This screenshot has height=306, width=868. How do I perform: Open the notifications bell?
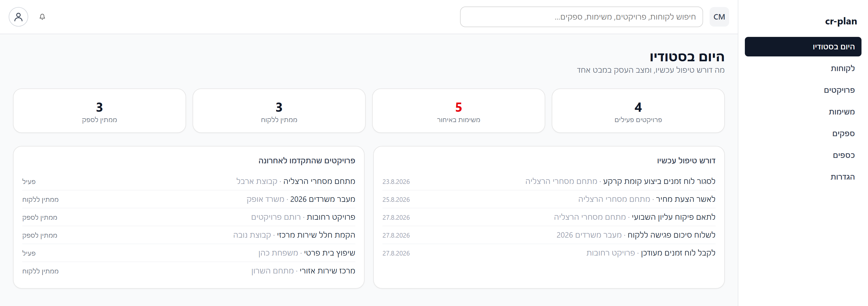42,17
